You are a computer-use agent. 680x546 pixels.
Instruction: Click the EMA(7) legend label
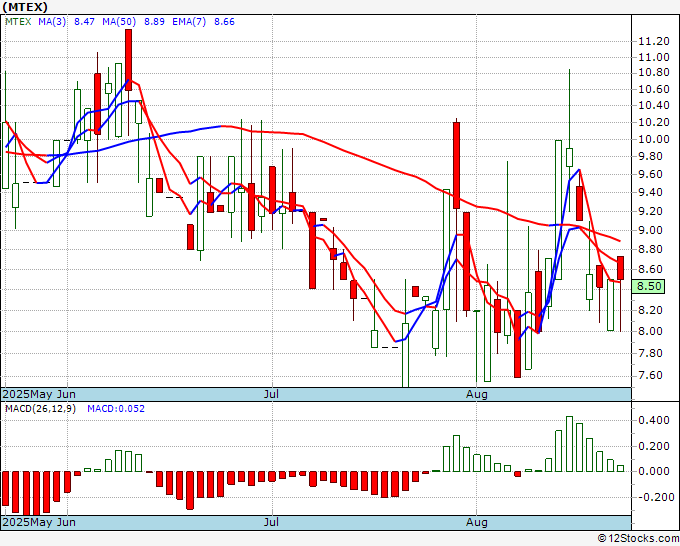189,21
